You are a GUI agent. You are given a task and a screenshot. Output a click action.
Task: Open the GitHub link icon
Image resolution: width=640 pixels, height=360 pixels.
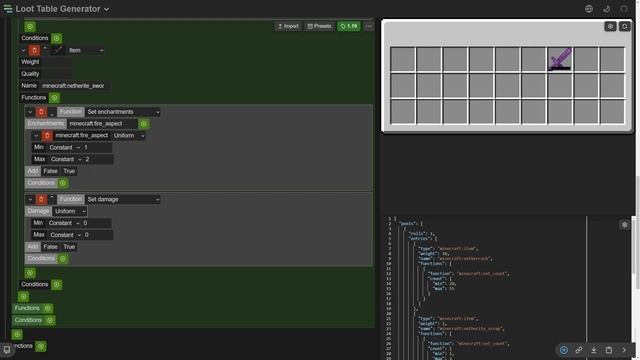pos(624,9)
